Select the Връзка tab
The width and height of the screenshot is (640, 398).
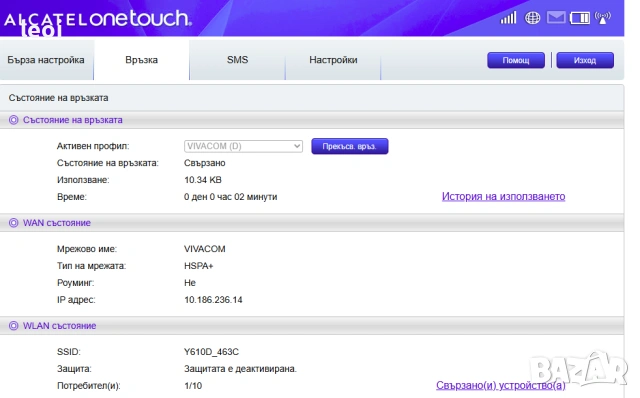(x=142, y=60)
